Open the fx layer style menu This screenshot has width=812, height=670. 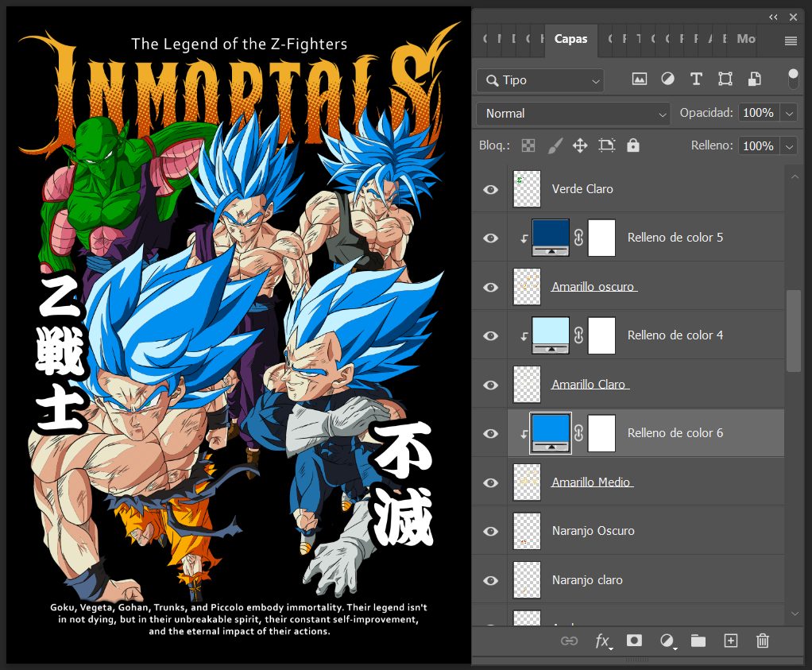[603, 641]
